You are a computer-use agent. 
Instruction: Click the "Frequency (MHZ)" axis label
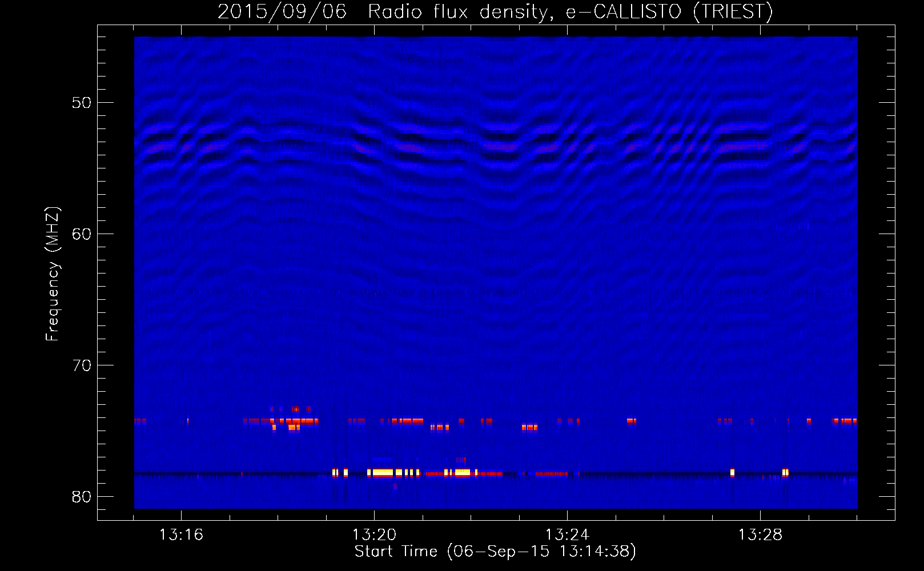[x=52, y=274]
